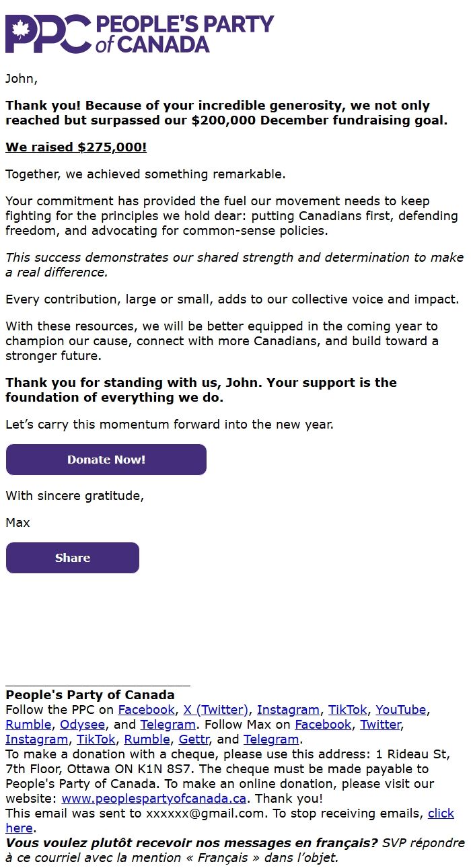Open the PPC Telegram link
Image resolution: width=471 pixels, height=868 pixels.
168,724
